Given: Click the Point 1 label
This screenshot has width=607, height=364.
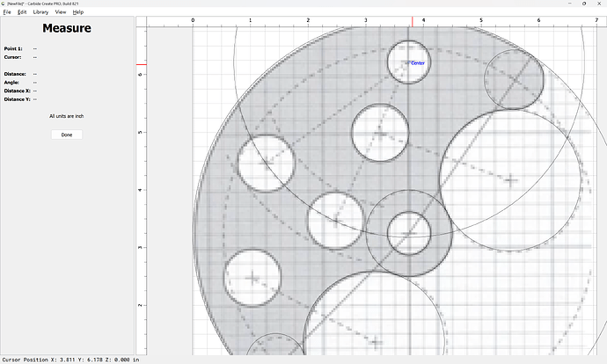Looking at the screenshot, I should [x=13, y=48].
